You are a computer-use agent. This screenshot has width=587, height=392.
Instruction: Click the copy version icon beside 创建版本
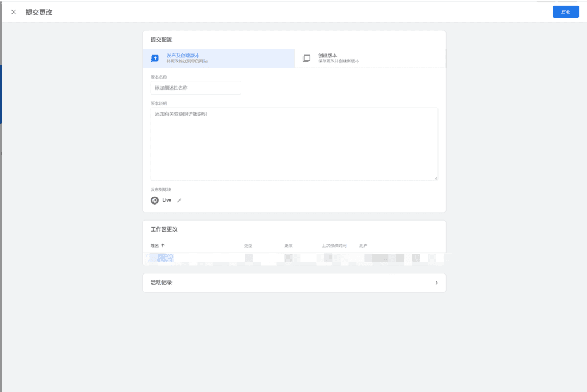tap(306, 58)
